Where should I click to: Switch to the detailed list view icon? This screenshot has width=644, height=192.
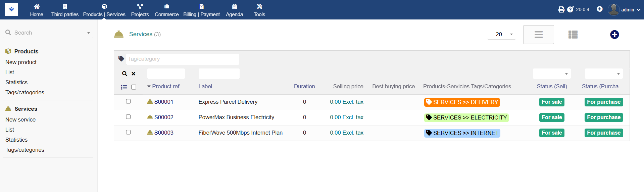click(573, 35)
